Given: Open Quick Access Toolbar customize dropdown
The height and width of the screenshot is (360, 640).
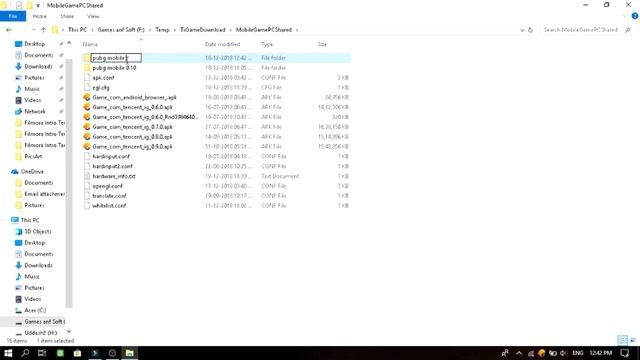Looking at the screenshot, I should click(x=38, y=5).
